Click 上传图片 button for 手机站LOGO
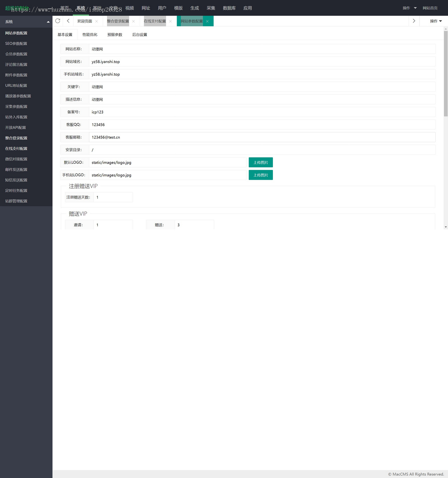The image size is (448, 478). (261, 175)
